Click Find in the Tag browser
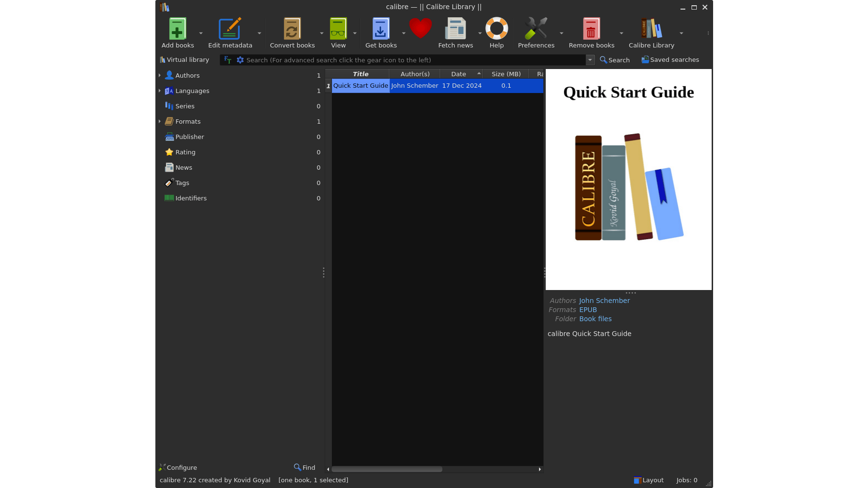Viewport: 868px width, 488px height. (305, 467)
